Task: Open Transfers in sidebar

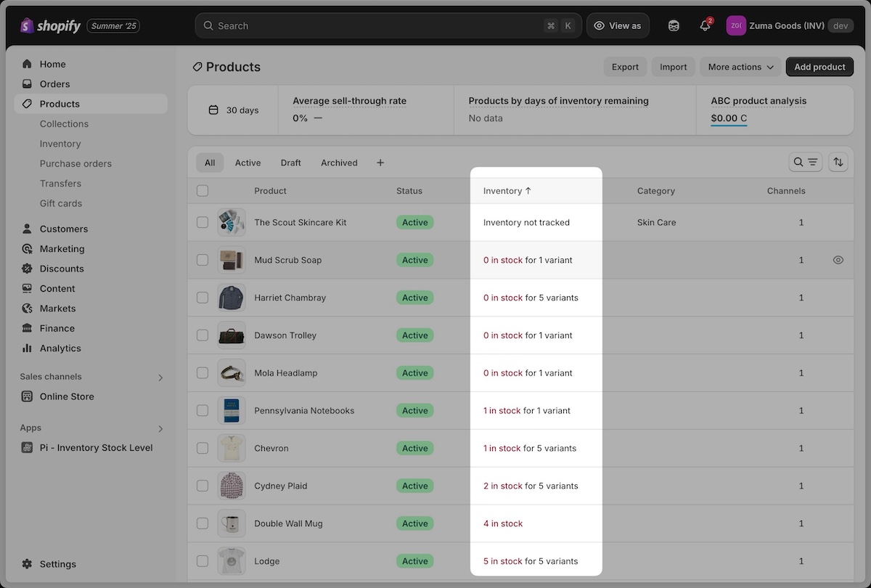Action: tap(60, 184)
